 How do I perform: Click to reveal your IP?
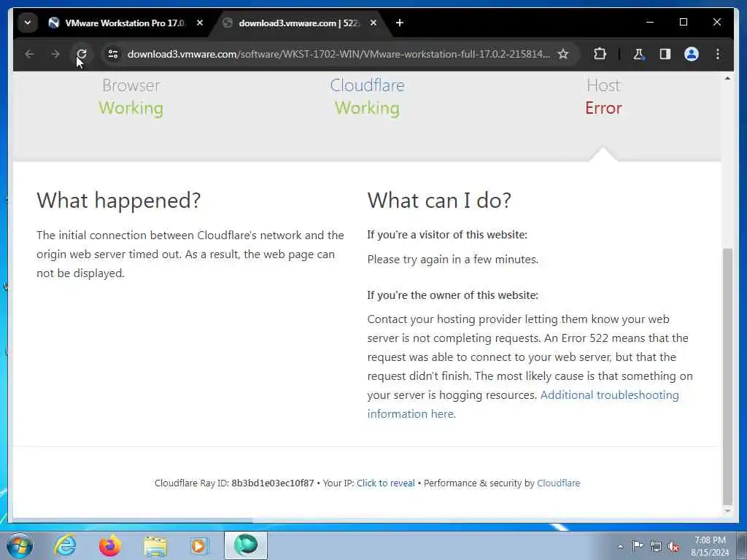385,483
